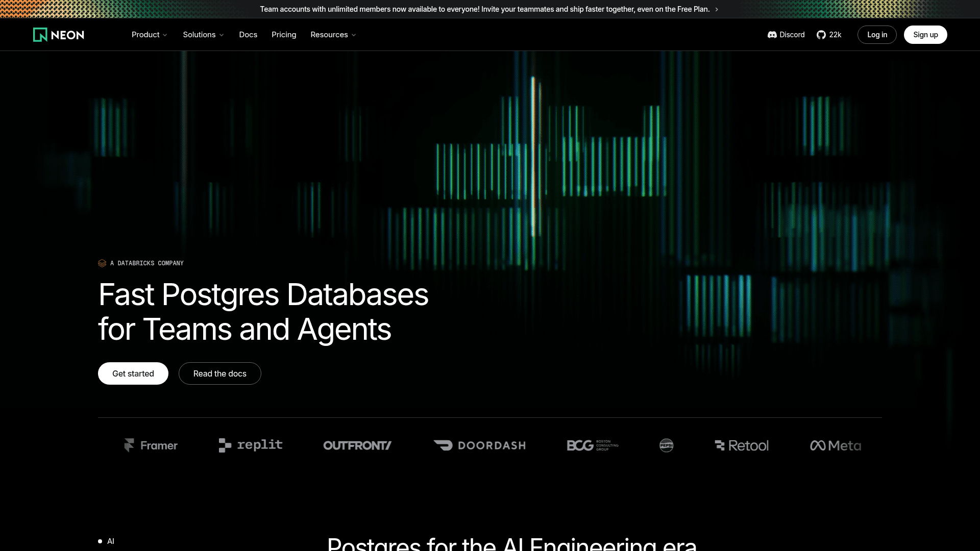Expand the Product dropdown menu
980x551 pixels.
click(150, 35)
